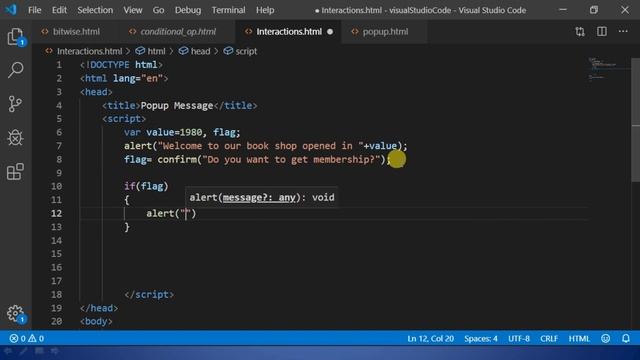Open the Debug view bug icon
The width and height of the screenshot is (640, 360).
16,138
